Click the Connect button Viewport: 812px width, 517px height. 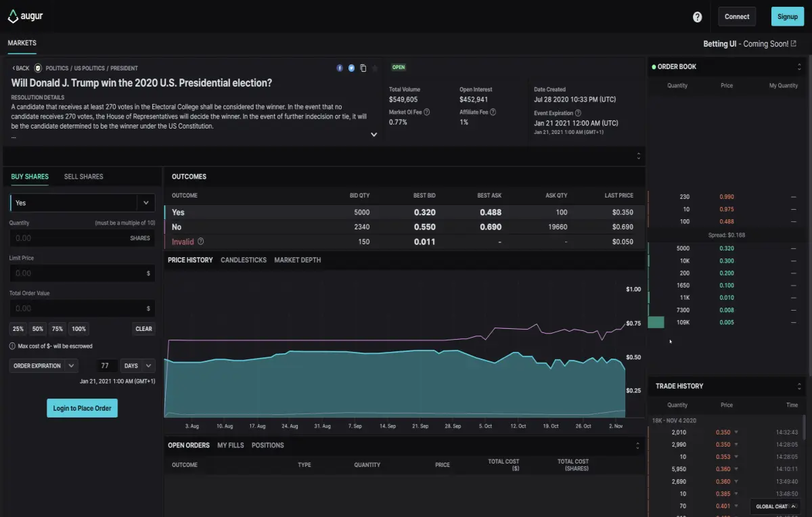[x=737, y=17]
